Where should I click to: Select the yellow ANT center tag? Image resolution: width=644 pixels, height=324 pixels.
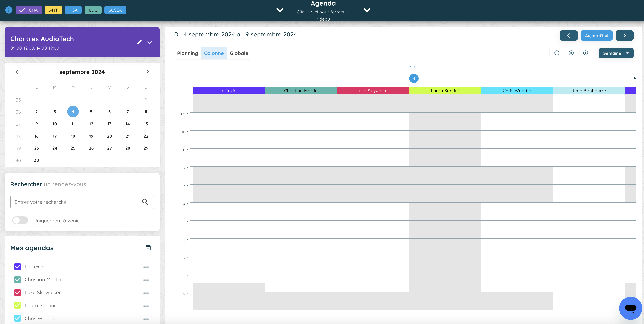pos(53,10)
